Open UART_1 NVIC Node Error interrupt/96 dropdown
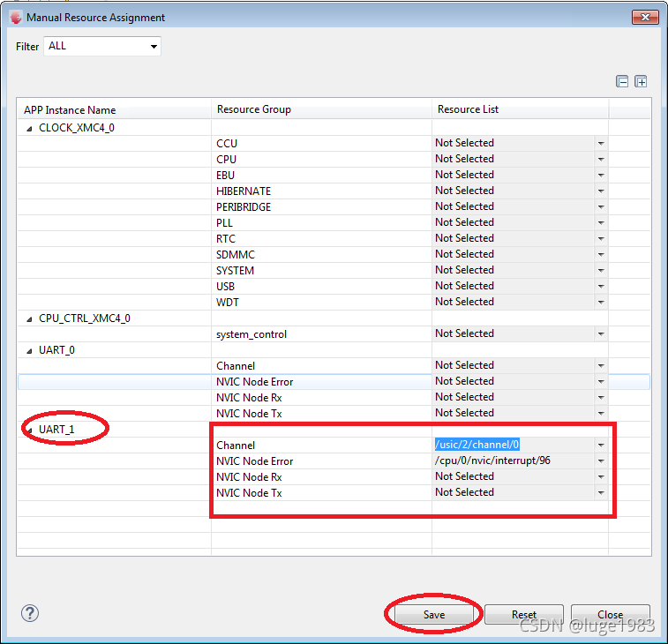This screenshot has width=668, height=644. (601, 461)
